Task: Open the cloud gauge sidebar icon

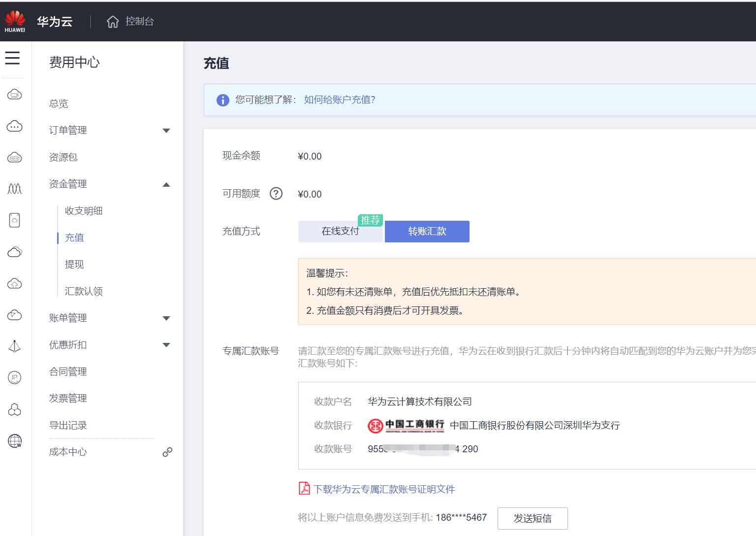Action: [15, 315]
